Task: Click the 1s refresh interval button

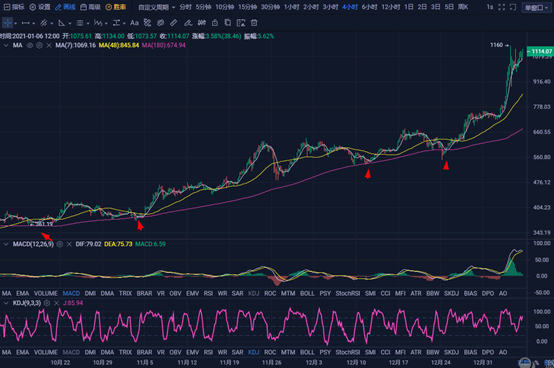Action: (x=490, y=7)
